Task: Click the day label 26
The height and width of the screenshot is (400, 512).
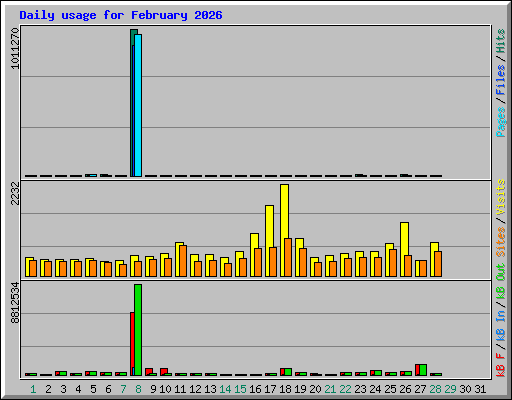Action: 405,389
